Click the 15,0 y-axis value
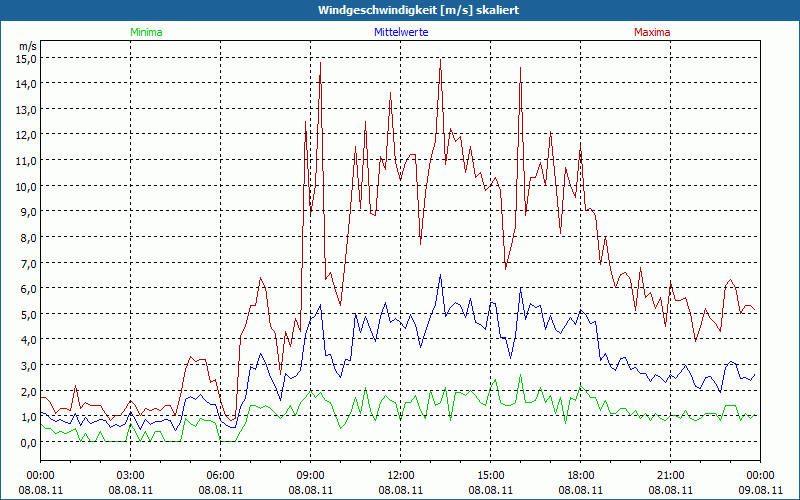Image resolution: width=800 pixels, height=500 pixels. coord(27,59)
